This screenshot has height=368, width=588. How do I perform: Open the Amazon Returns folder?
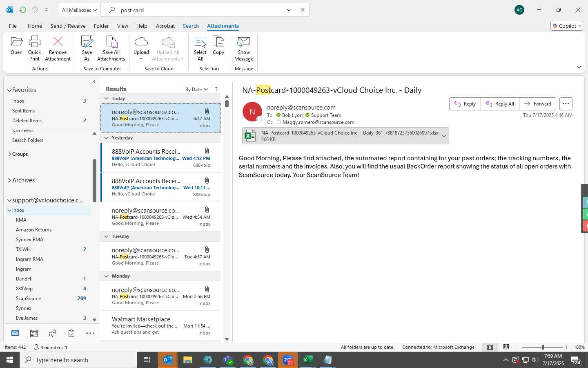click(33, 230)
